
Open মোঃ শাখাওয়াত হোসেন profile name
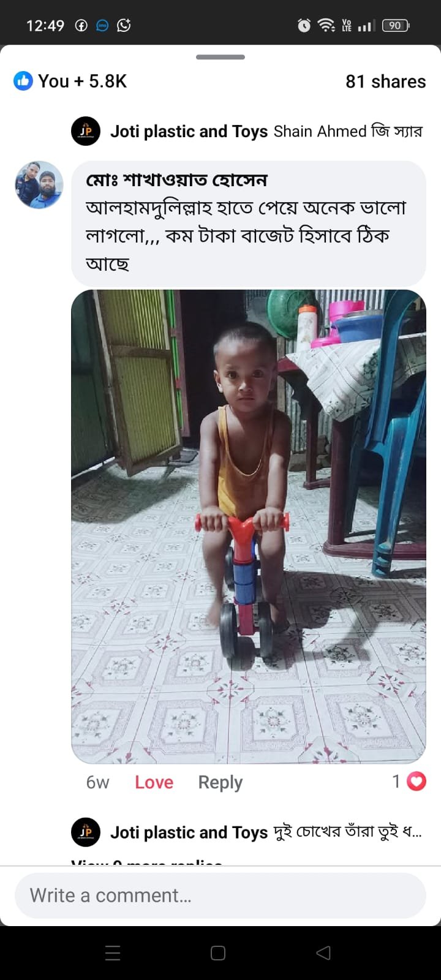click(x=176, y=180)
